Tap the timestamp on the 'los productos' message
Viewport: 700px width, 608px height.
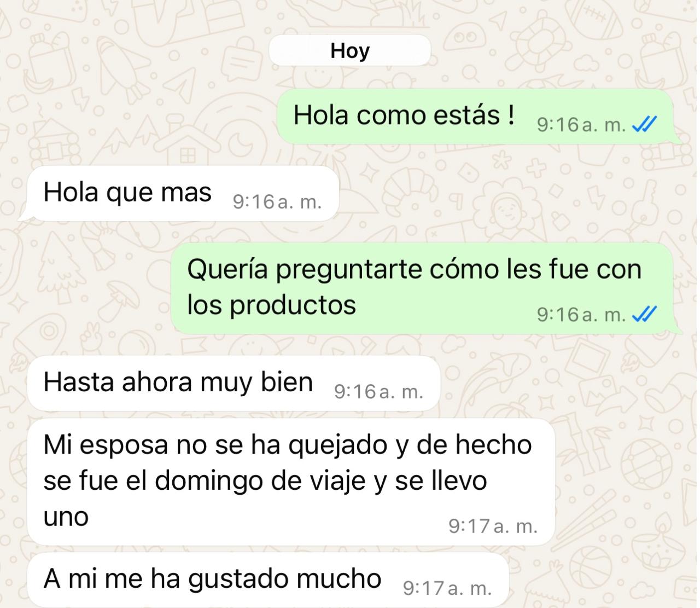coord(581,315)
